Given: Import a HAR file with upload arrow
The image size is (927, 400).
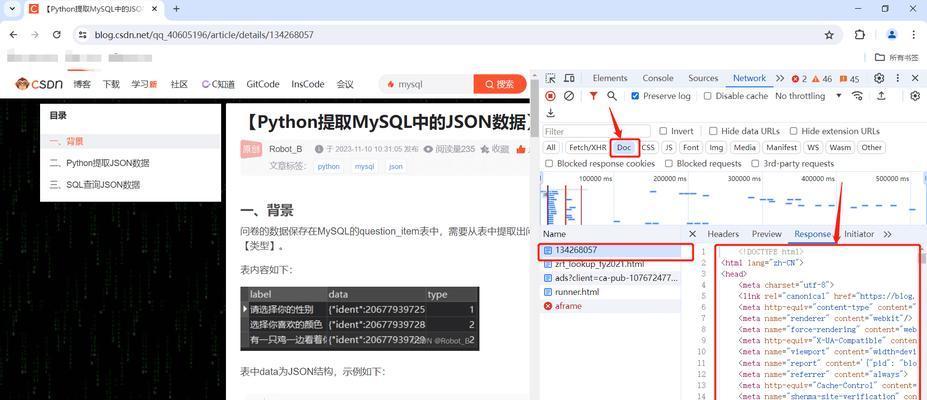Looking at the screenshot, I should [x=881, y=96].
